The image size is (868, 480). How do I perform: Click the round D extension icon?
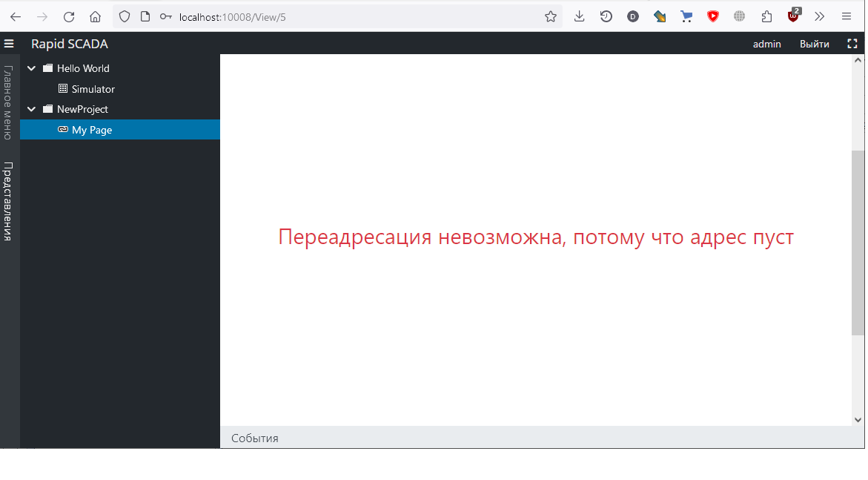[x=633, y=16]
